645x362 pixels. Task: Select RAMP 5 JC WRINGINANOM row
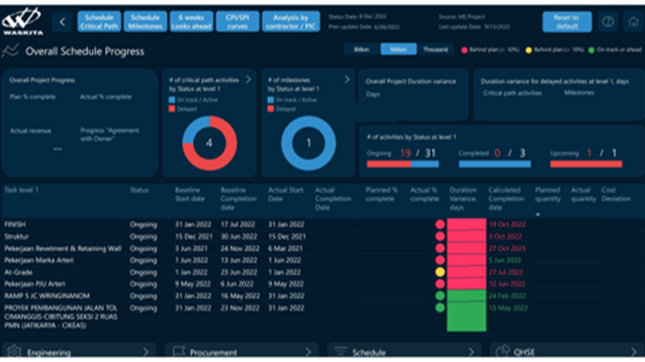click(47, 296)
